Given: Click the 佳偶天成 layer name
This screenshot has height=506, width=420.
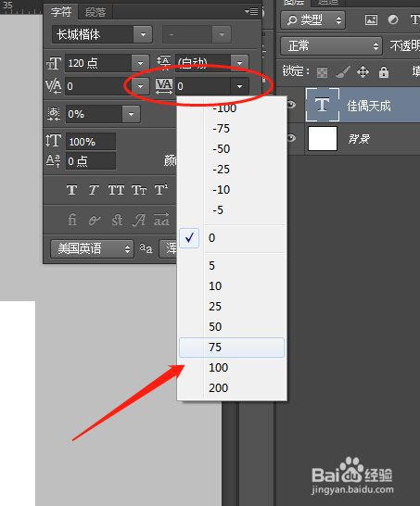Looking at the screenshot, I should pos(368,106).
